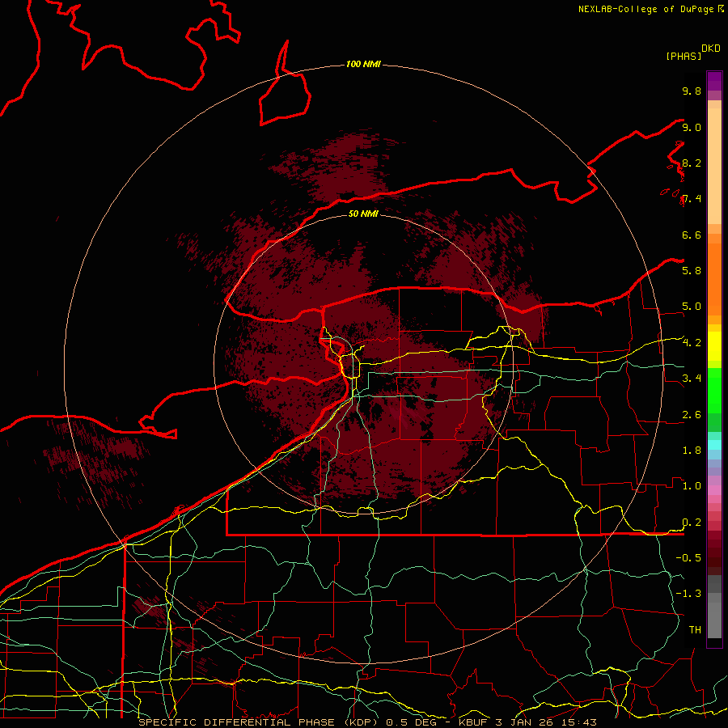Click the 2.6 value on the scale
This screenshot has height=728, width=728.
click(x=692, y=414)
